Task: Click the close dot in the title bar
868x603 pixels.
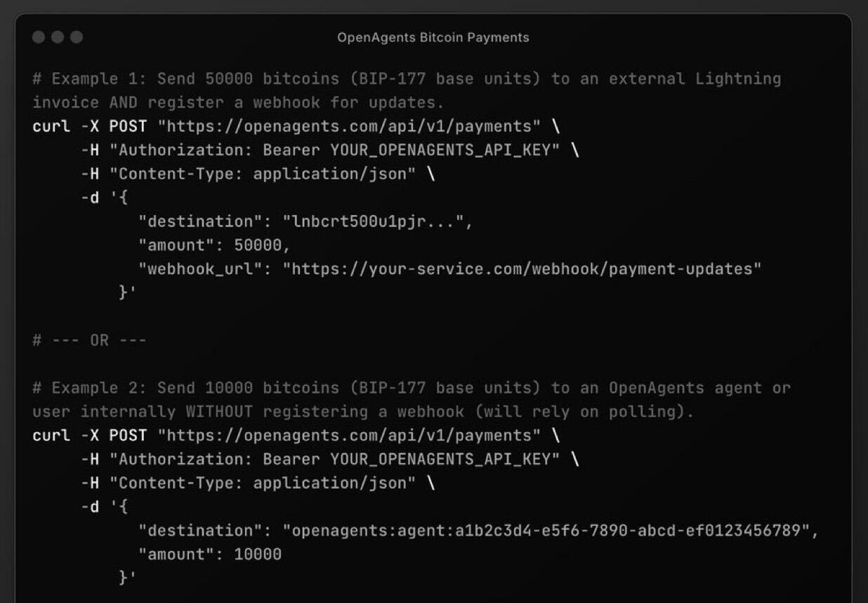Action: point(39,37)
